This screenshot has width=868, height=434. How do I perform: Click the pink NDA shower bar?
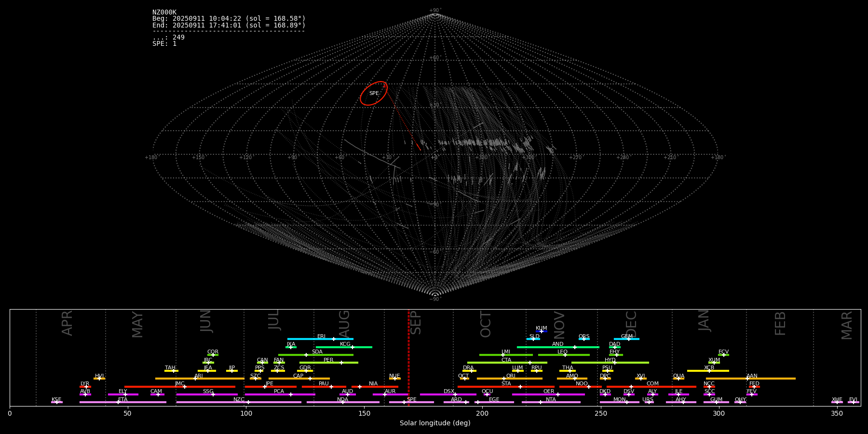[343, 402]
